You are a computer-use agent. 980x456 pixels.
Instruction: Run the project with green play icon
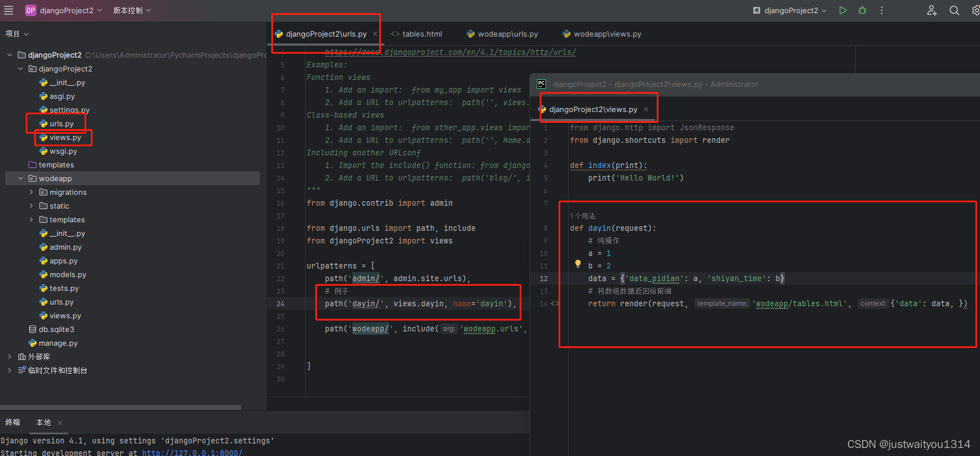843,10
